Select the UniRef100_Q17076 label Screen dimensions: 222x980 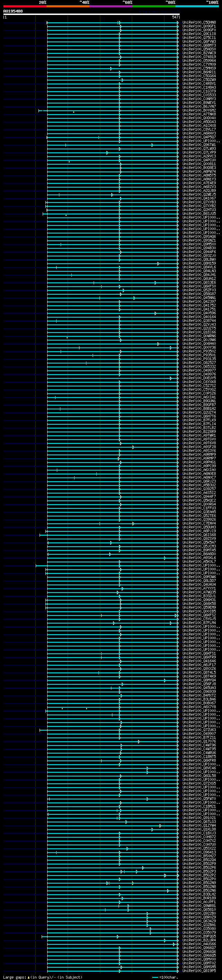(199, 742)
